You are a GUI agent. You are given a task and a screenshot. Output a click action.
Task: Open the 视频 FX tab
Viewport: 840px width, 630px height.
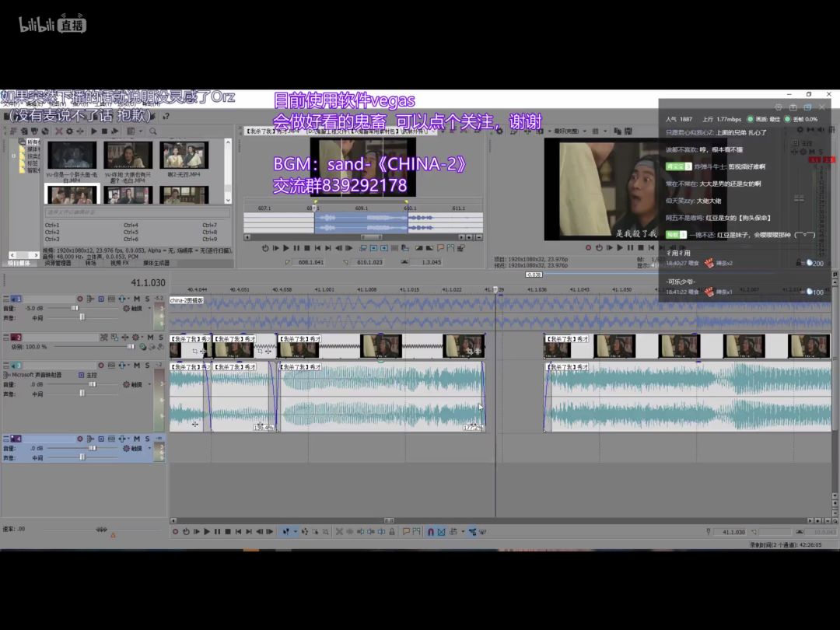click(119, 263)
